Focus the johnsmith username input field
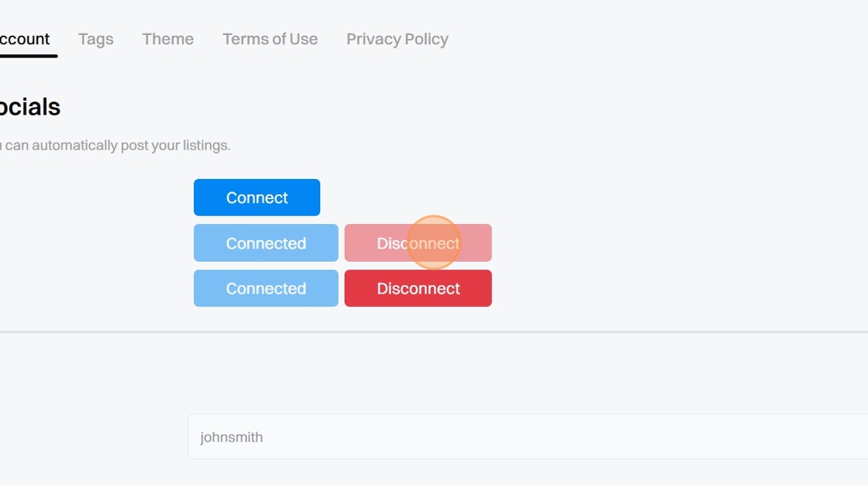 527,437
